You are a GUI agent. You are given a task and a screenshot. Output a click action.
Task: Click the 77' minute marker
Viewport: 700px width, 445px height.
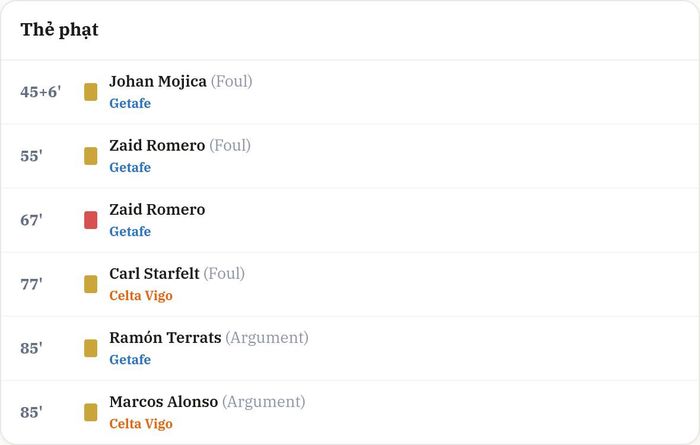pos(31,284)
